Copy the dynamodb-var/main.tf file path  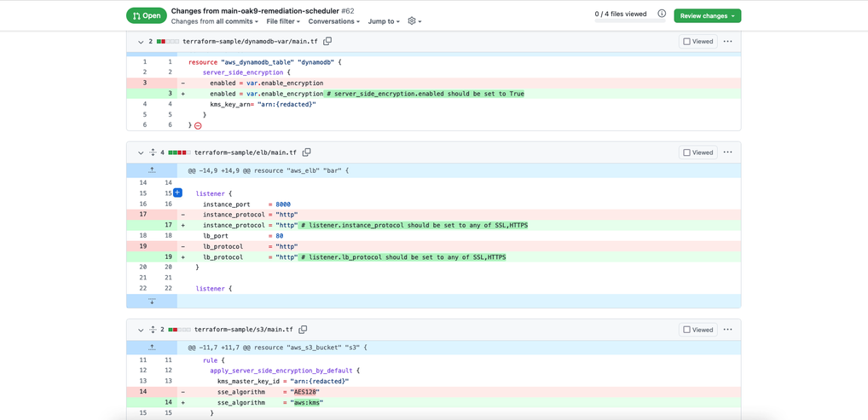(x=327, y=41)
